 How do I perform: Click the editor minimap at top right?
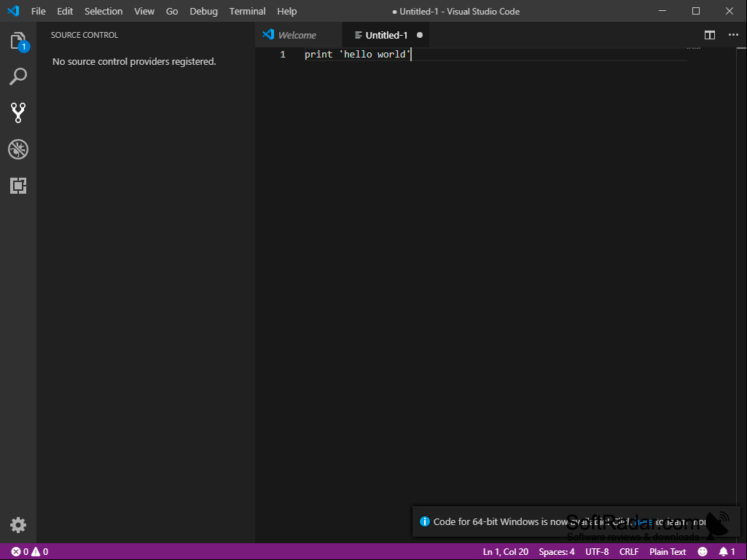pos(693,48)
